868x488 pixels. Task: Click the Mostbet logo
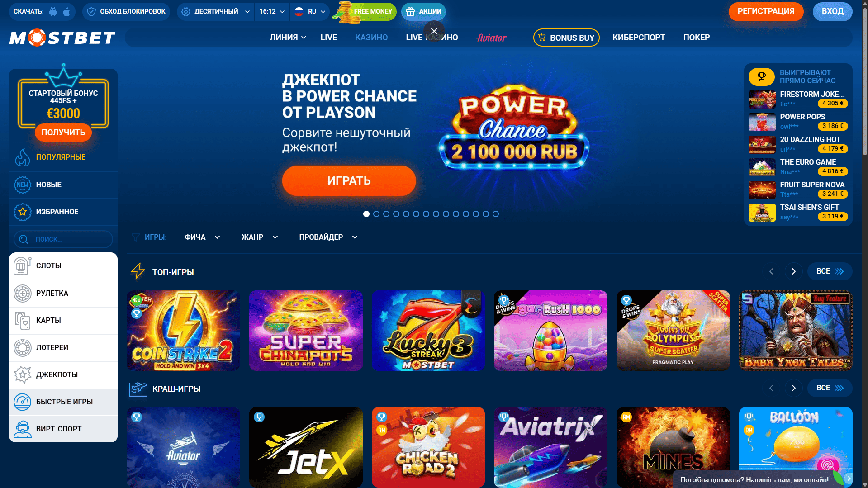coord(62,38)
